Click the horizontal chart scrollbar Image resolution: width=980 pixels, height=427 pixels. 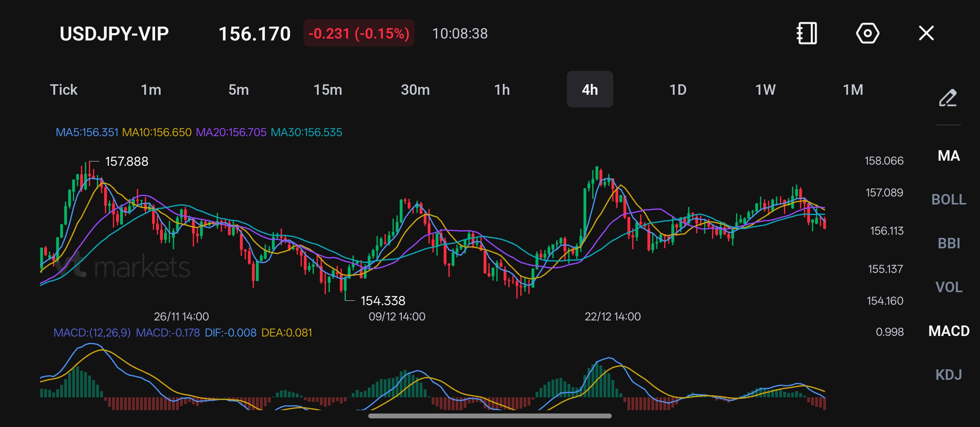click(490, 416)
